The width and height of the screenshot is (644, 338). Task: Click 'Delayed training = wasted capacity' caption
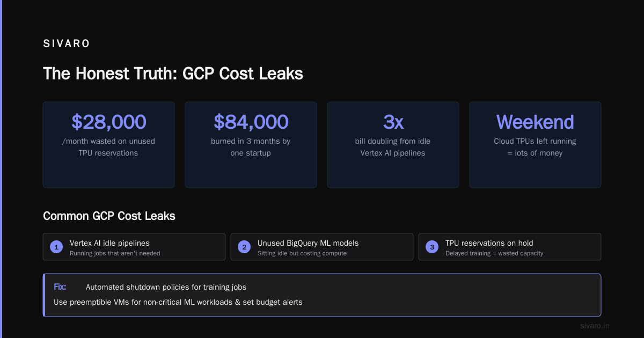coord(494,253)
